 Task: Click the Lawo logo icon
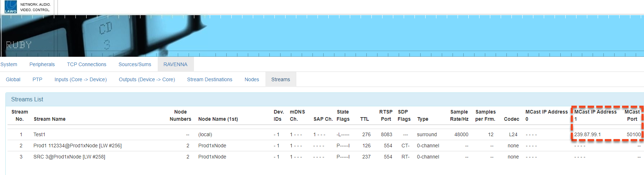click(11, 7)
